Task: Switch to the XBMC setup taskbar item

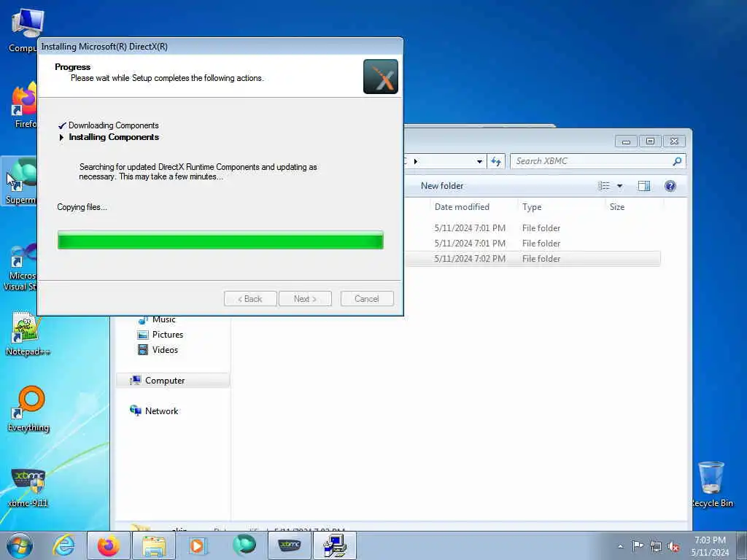Action: (x=290, y=545)
